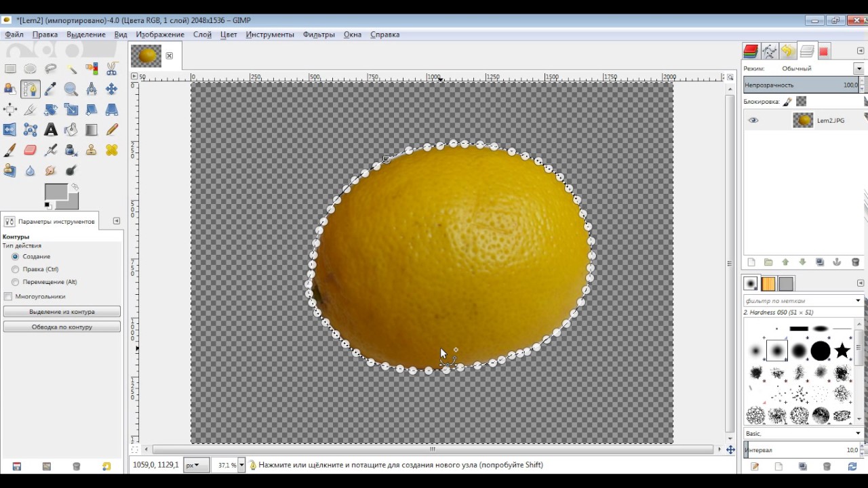Create a new layer
The image size is (868, 488).
(751, 262)
